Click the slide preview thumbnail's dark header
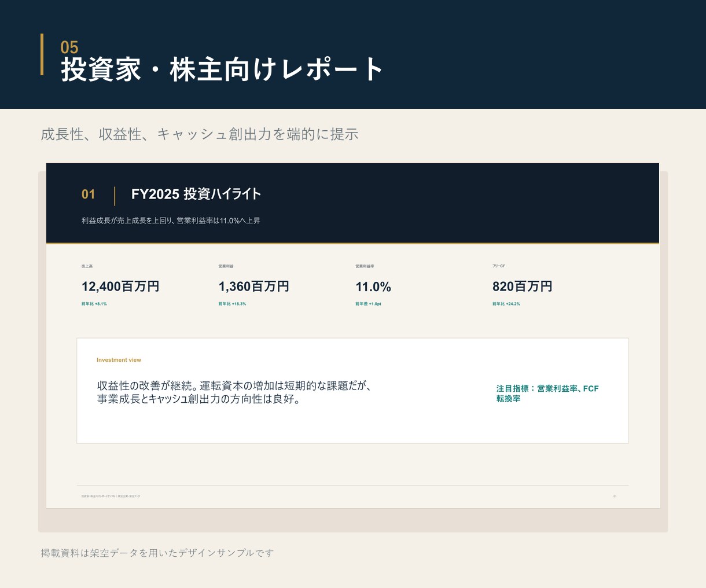The image size is (706, 588). pyautogui.click(x=352, y=203)
